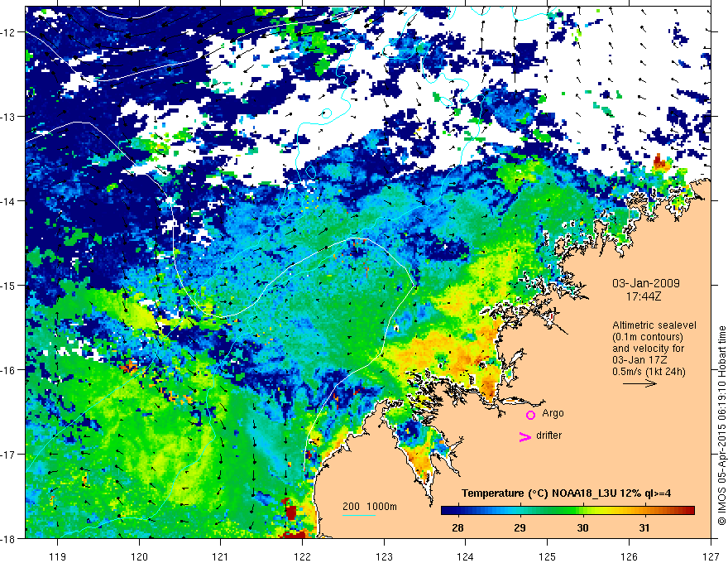This screenshot has width=728, height=563.
Task: Click the latitude axis label -18
Action: coord(8,538)
